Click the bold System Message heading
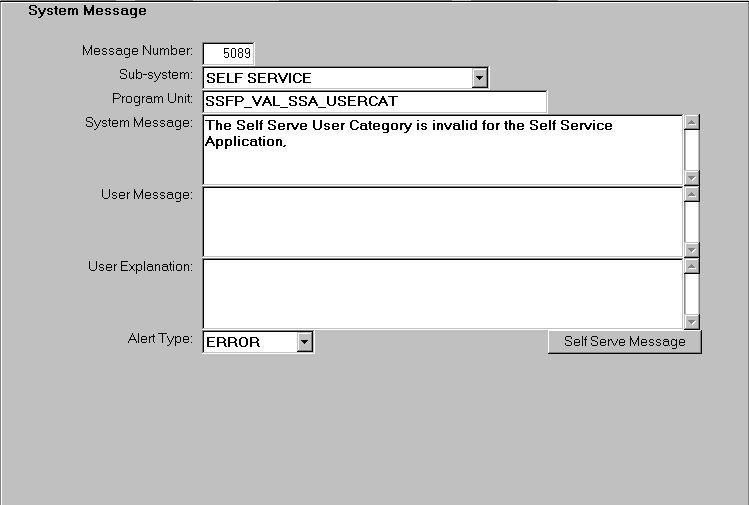The height and width of the screenshot is (505, 749). pos(87,11)
